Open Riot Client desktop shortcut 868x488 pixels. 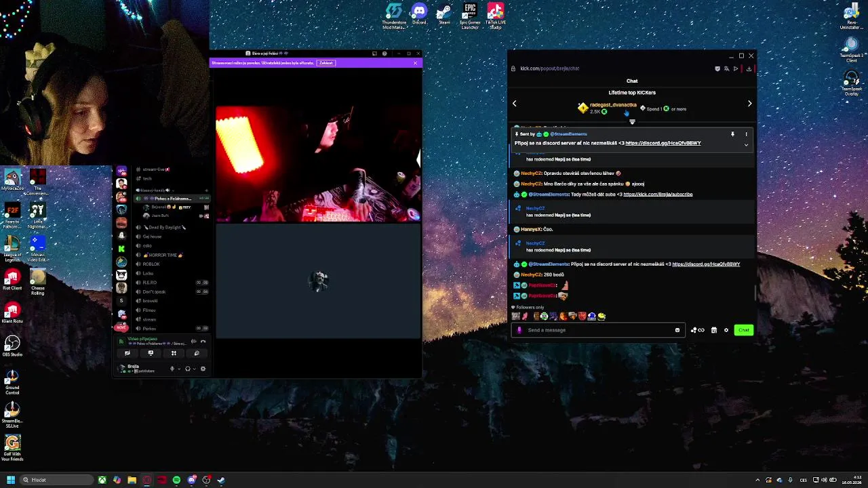pos(12,279)
